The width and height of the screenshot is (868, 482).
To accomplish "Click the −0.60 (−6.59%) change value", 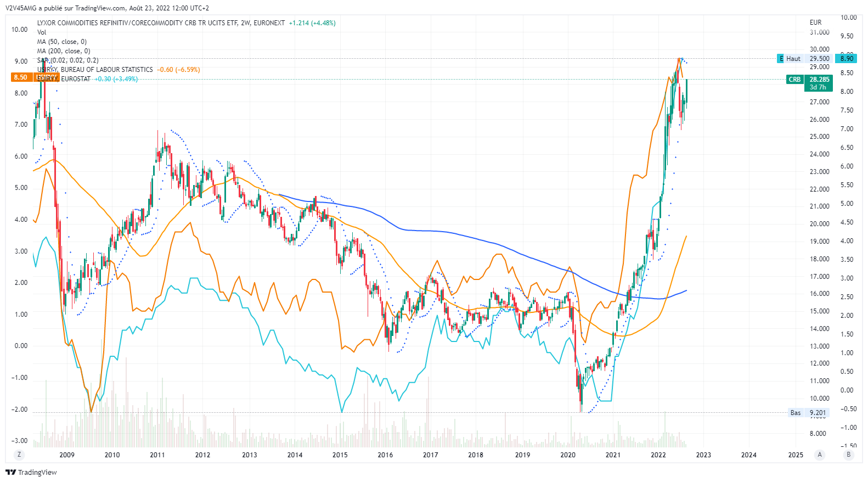I will tap(178, 70).
